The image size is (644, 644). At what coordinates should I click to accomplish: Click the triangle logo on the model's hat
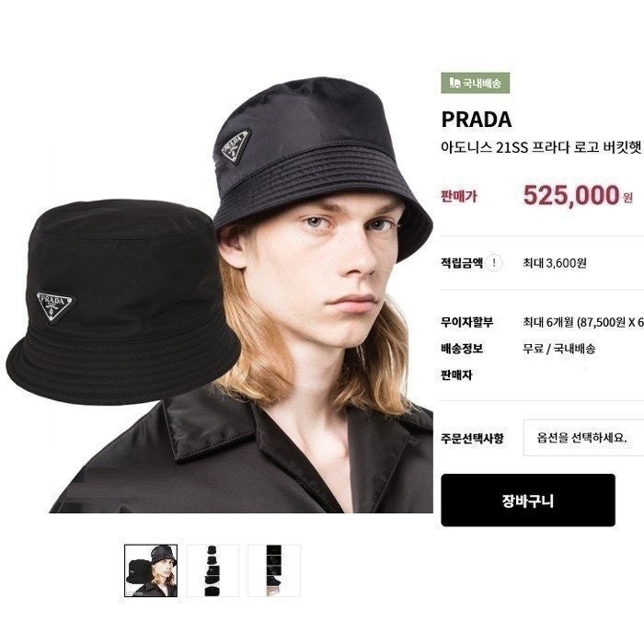coord(236,146)
